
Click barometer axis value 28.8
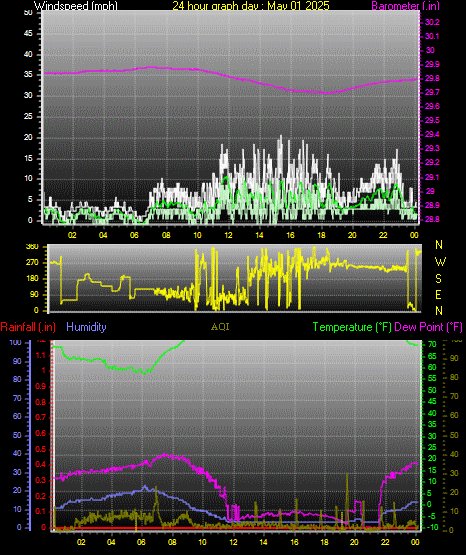pyautogui.click(x=432, y=219)
